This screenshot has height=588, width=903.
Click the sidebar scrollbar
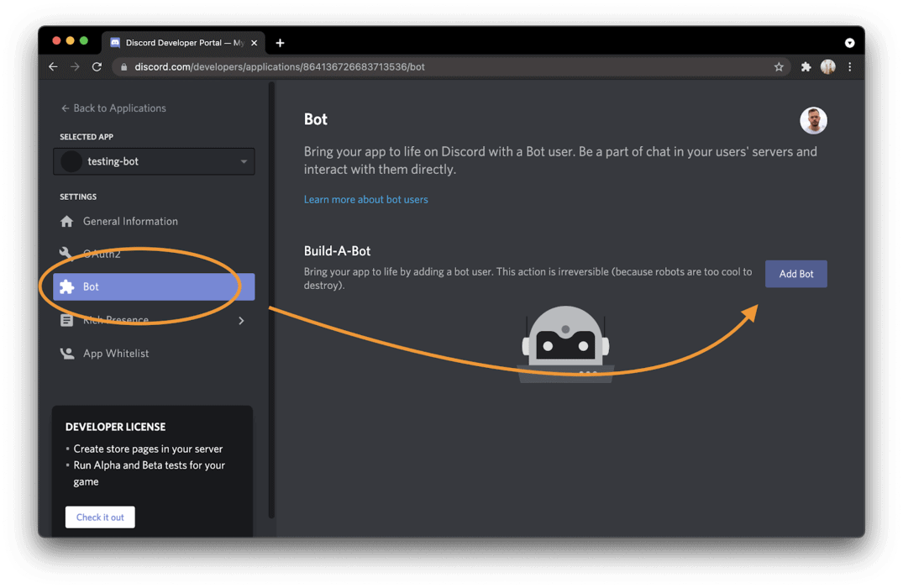point(271,300)
